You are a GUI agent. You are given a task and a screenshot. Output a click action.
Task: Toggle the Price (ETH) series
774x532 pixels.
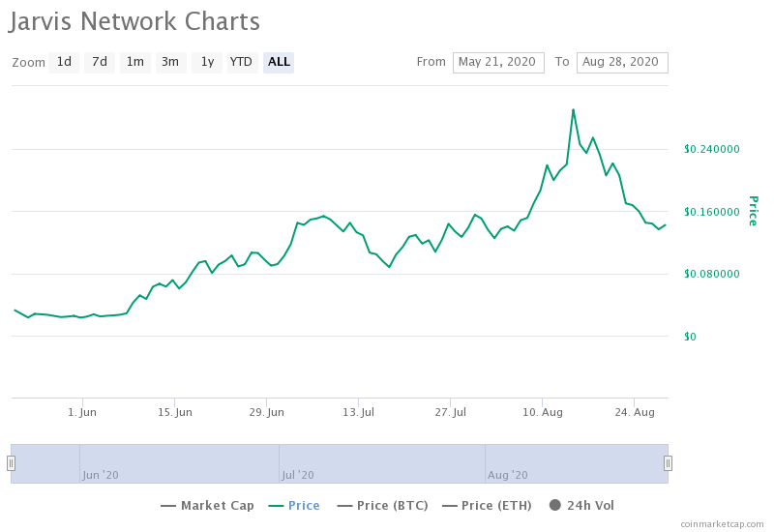(x=487, y=505)
